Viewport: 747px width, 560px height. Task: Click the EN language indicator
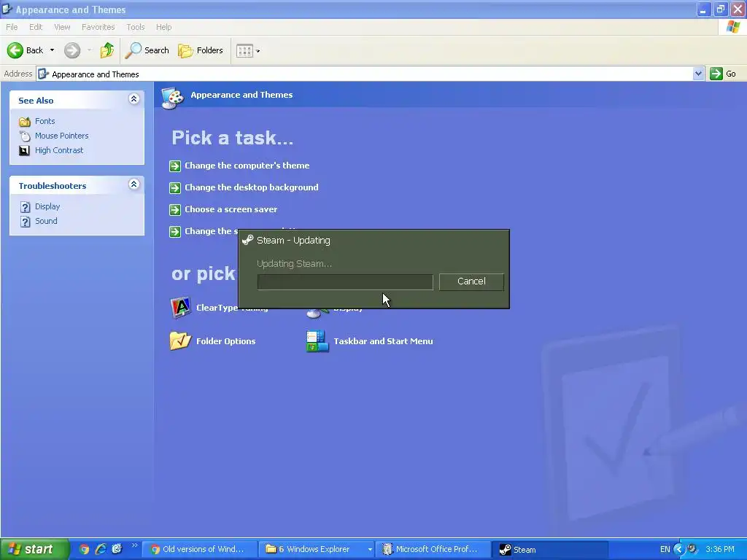coord(665,549)
